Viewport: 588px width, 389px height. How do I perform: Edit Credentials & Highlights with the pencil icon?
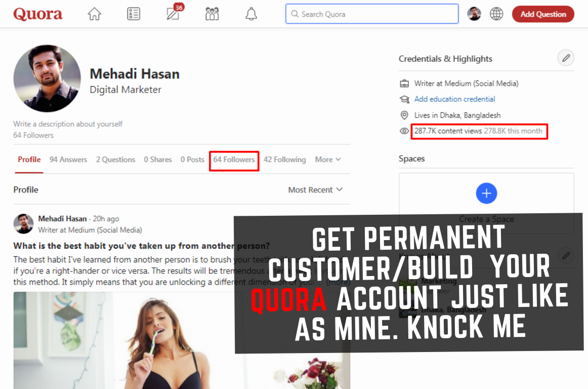[x=566, y=58]
